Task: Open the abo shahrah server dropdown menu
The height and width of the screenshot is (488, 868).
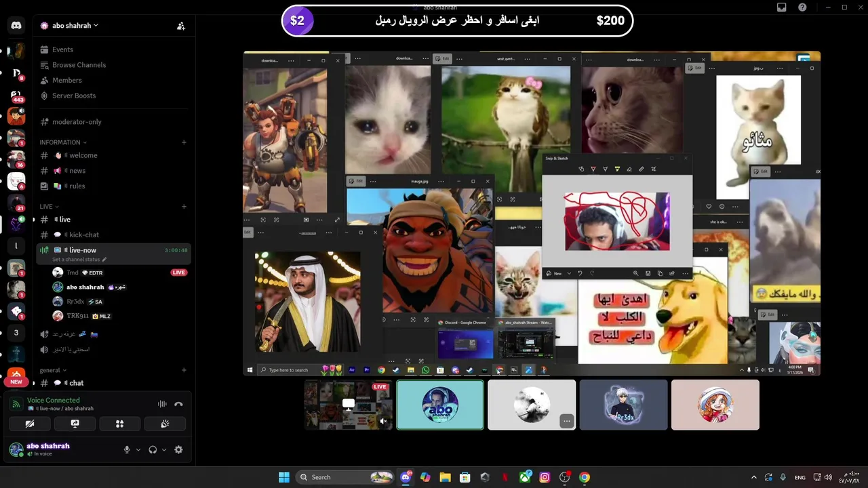Action: 75,26
